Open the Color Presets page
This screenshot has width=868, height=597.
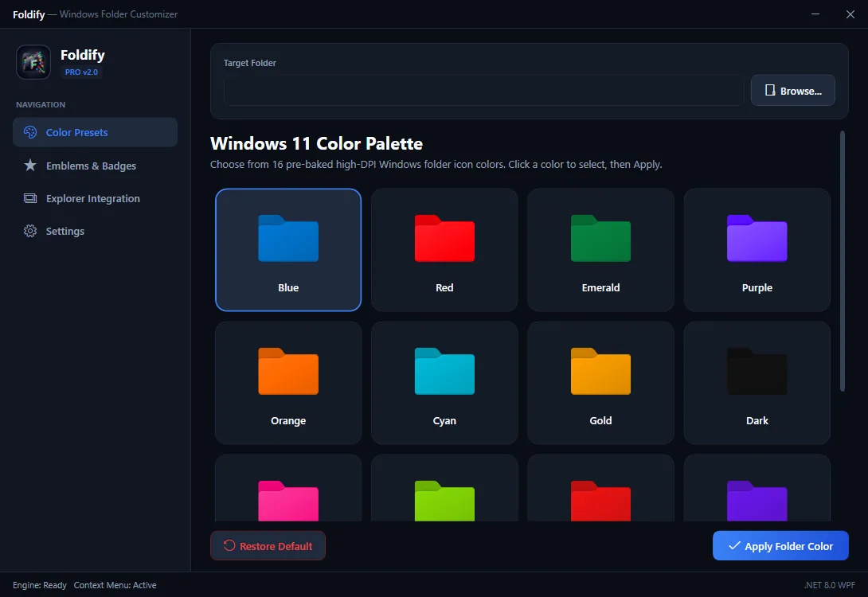pyautogui.click(x=96, y=132)
